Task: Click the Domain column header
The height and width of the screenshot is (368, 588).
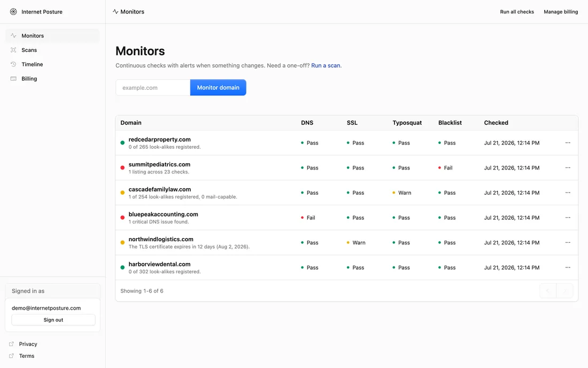Action: click(131, 122)
